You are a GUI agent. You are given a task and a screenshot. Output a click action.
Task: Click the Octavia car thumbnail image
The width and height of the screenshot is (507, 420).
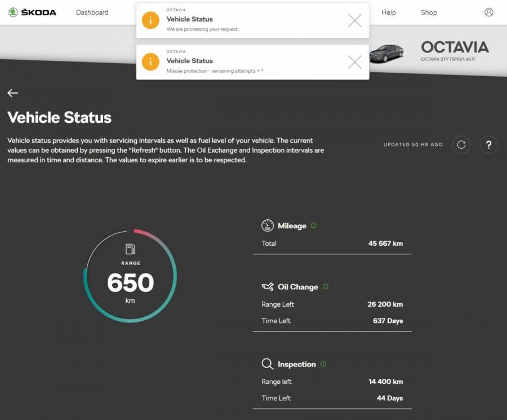(386, 54)
